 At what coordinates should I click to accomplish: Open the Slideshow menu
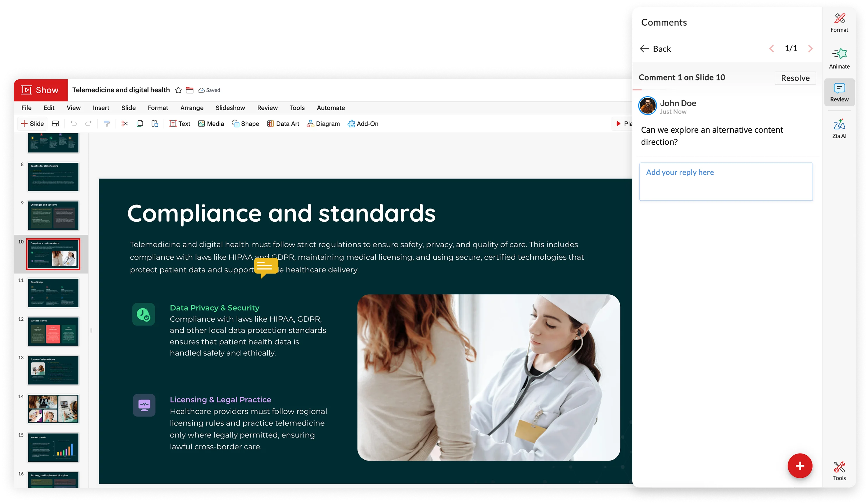(230, 108)
